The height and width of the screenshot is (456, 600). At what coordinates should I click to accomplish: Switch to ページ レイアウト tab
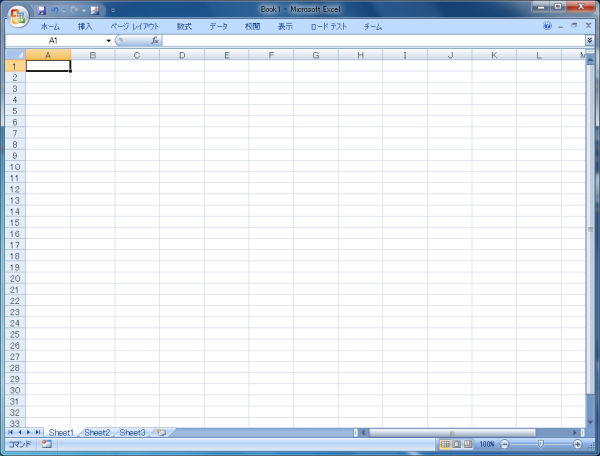tap(135, 26)
